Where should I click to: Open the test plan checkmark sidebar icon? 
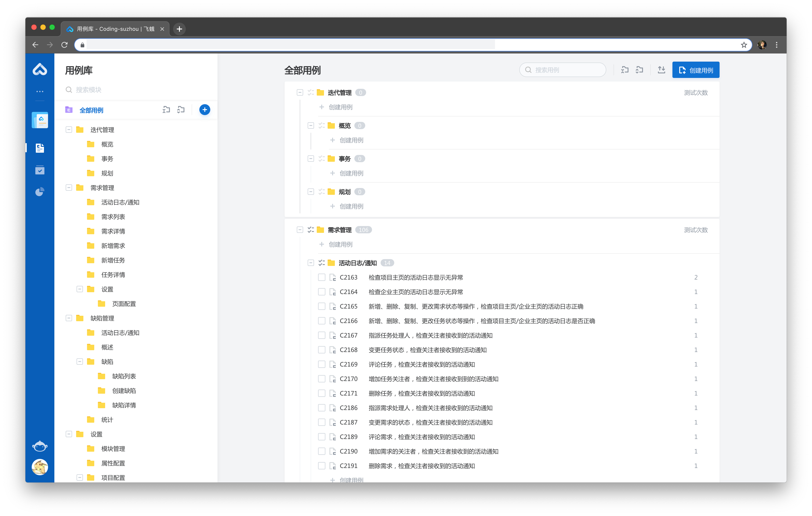pos(40,170)
